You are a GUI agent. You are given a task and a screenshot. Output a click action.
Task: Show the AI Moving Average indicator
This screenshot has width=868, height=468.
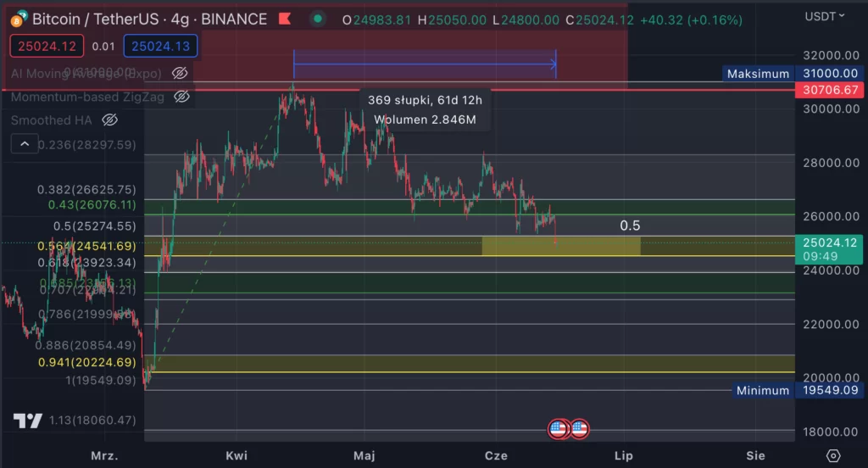180,73
